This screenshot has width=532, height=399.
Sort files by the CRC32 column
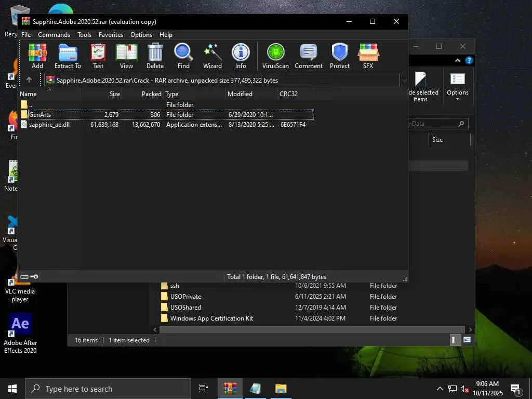tap(296, 94)
